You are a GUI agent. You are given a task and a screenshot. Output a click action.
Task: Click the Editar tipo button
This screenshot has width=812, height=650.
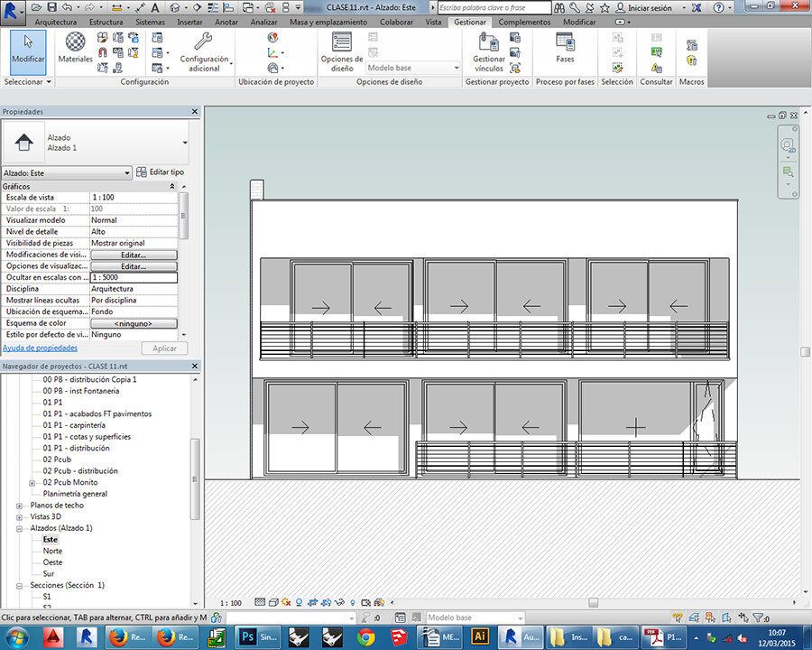pos(161,172)
